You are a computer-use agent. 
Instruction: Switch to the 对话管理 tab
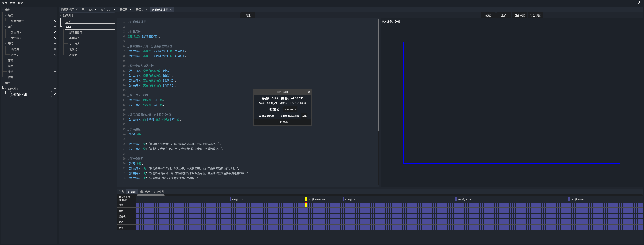click(x=144, y=192)
